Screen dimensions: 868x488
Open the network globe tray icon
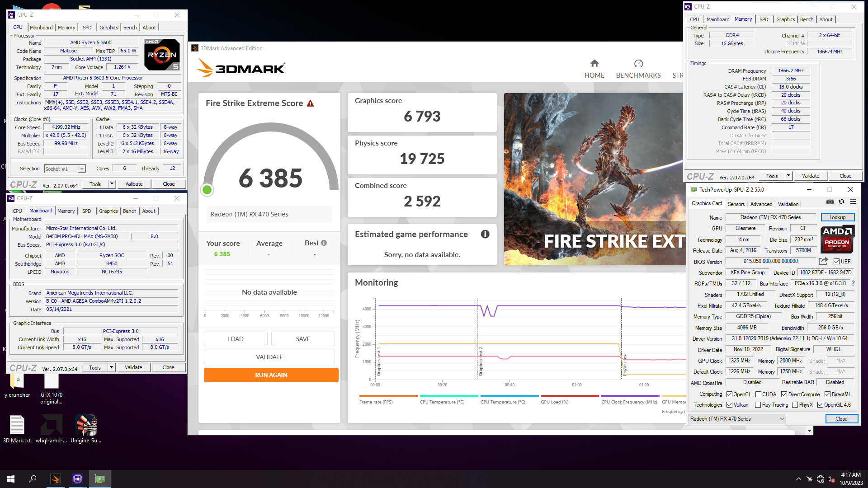point(820,479)
